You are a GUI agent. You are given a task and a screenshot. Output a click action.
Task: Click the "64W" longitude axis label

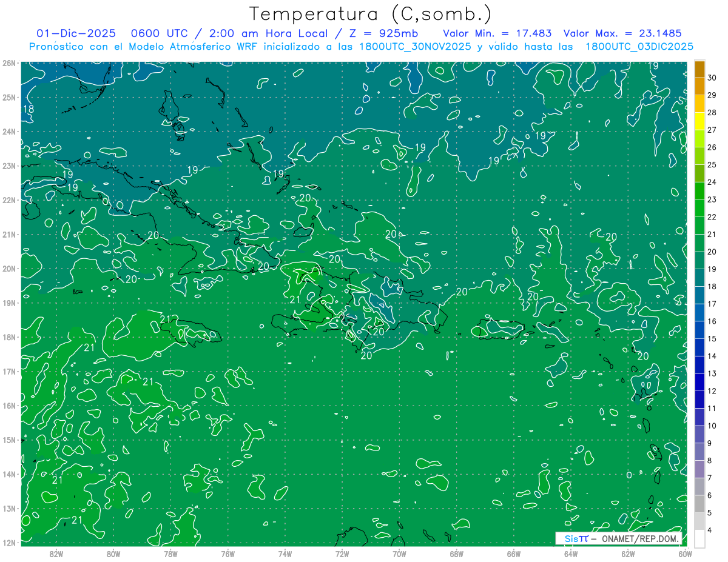571,554
